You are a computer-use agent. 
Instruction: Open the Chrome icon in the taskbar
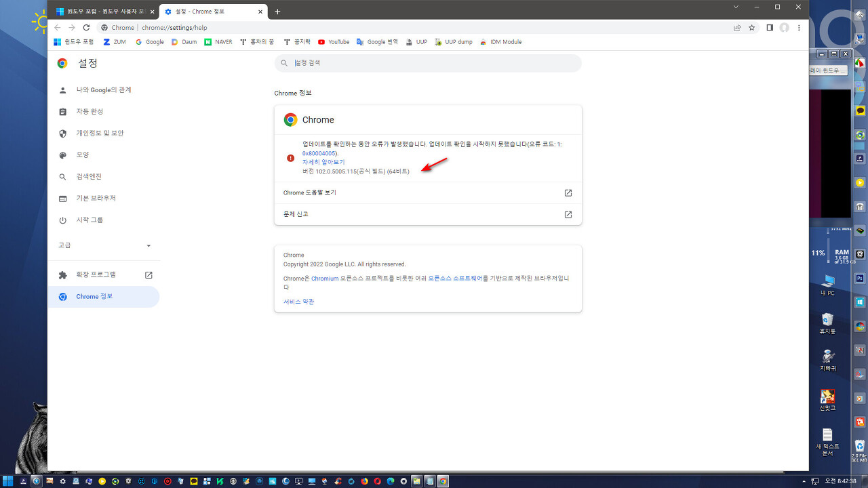(443, 481)
